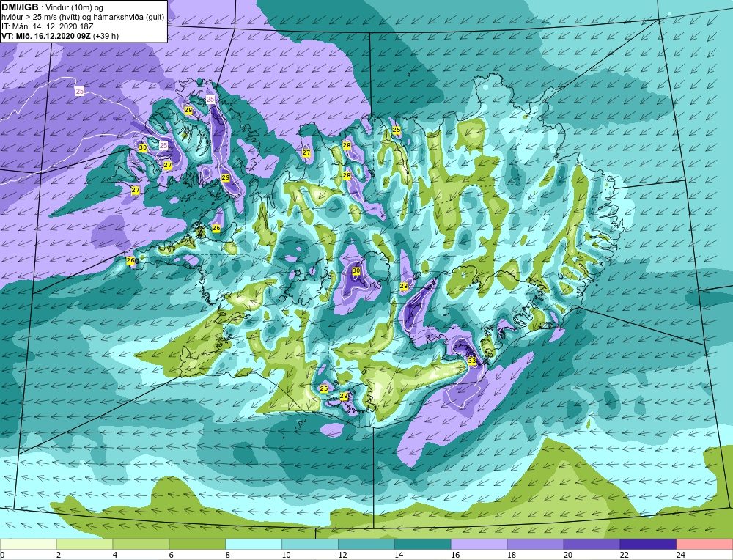This screenshot has height=560, width=733.
Task: Click the "Vindur (10m) og" header text
Action: (74, 7)
